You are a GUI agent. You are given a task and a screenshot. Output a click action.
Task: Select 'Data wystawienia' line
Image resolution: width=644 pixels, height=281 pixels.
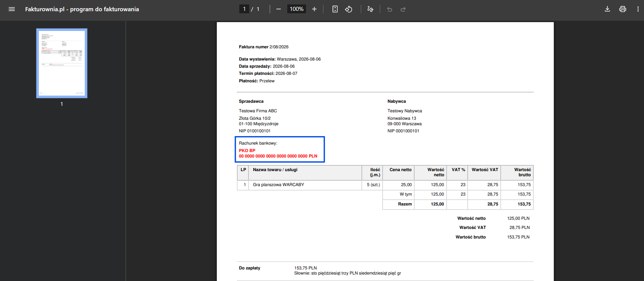click(x=280, y=59)
